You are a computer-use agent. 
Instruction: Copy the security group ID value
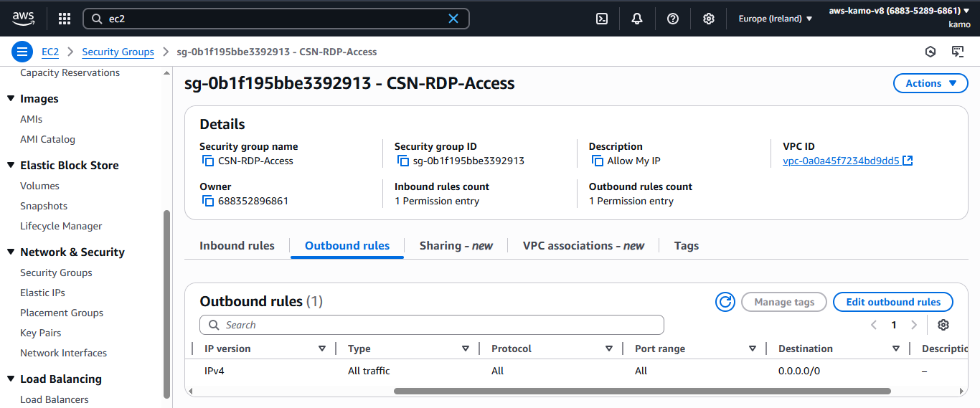point(403,161)
